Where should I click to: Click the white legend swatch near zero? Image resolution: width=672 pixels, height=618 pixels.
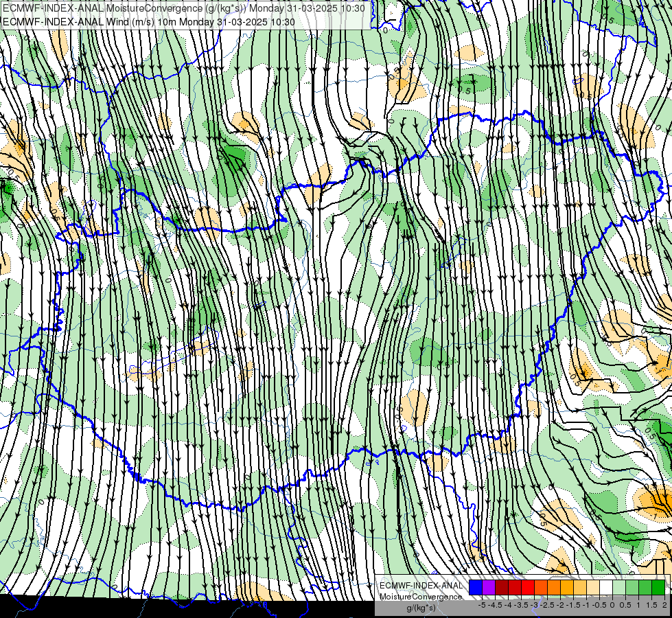pyautogui.click(x=606, y=587)
